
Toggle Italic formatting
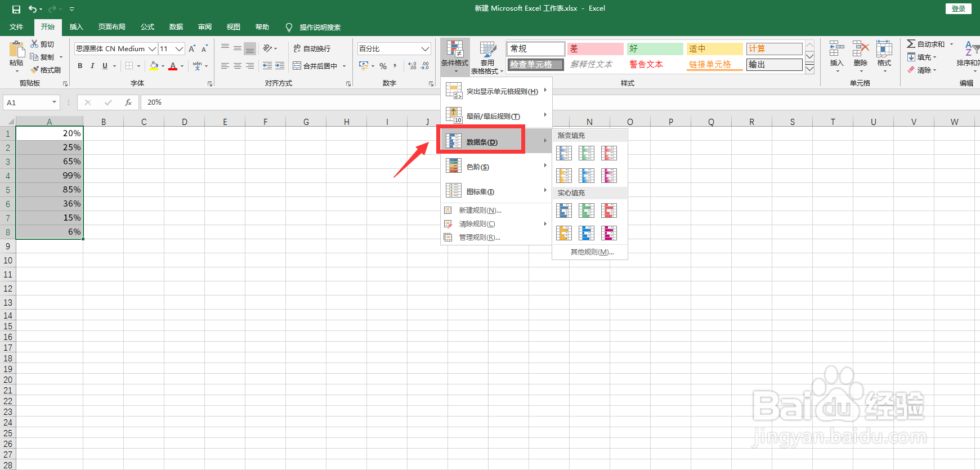point(92,66)
